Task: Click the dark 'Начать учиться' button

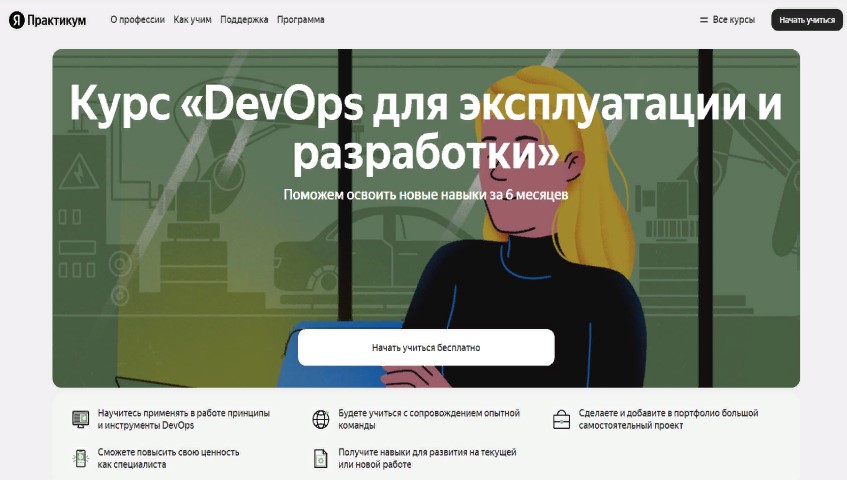Action: click(x=806, y=20)
